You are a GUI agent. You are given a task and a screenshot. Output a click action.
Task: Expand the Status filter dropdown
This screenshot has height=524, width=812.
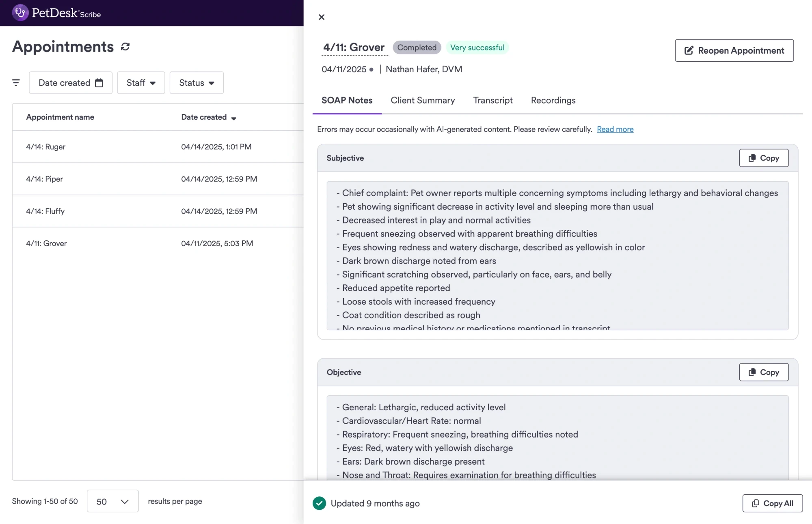click(197, 83)
